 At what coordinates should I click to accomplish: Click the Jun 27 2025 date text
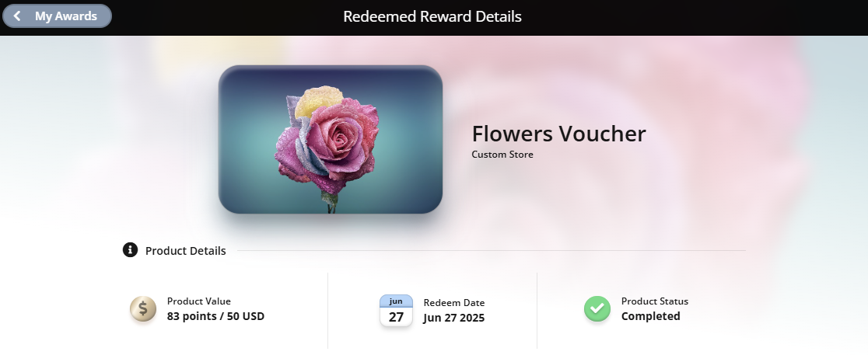click(454, 318)
